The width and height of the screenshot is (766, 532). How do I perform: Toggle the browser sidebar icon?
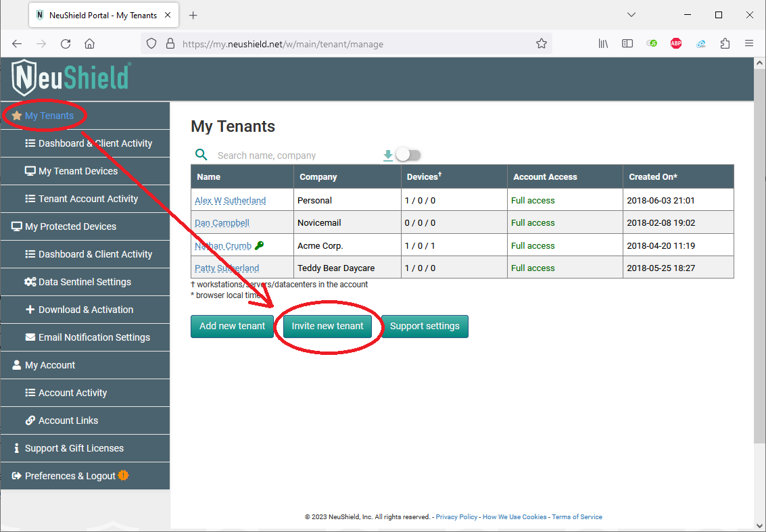627,43
